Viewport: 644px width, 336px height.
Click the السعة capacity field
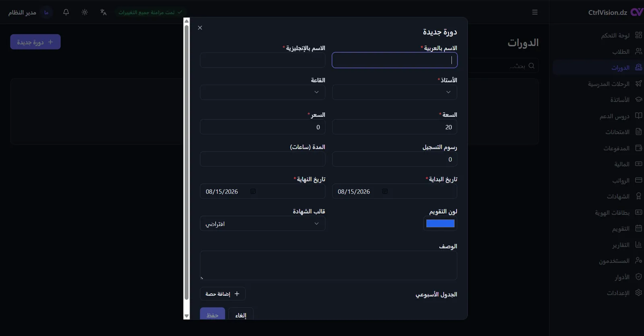pyautogui.click(x=394, y=127)
